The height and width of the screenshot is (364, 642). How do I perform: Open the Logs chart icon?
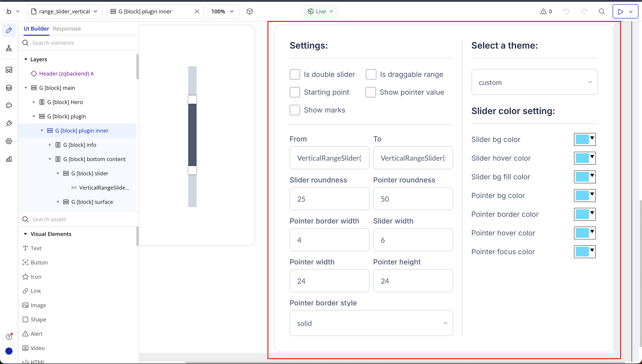pos(9,159)
